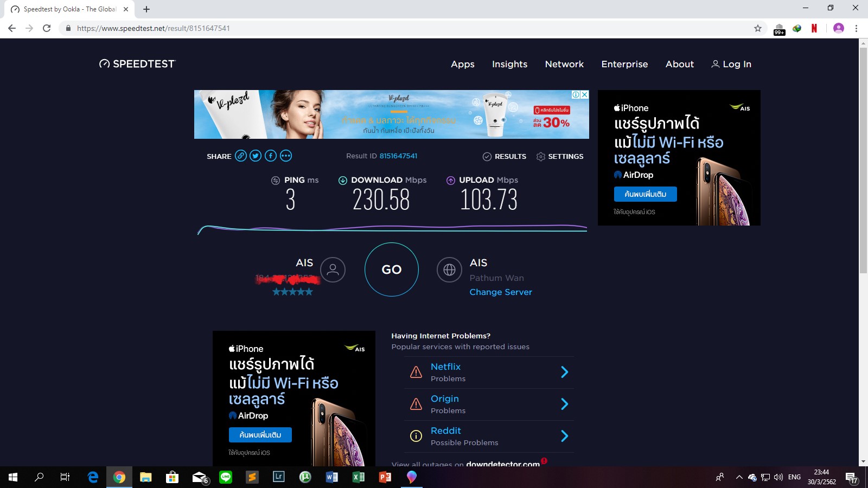
Task: Click the browser address bar
Action: 407,28
